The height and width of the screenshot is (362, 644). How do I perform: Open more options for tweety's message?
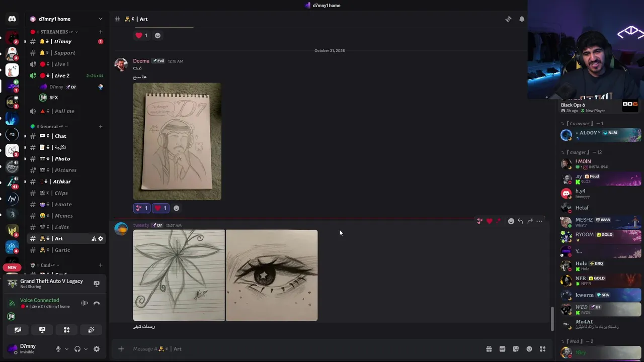(539, 221)
